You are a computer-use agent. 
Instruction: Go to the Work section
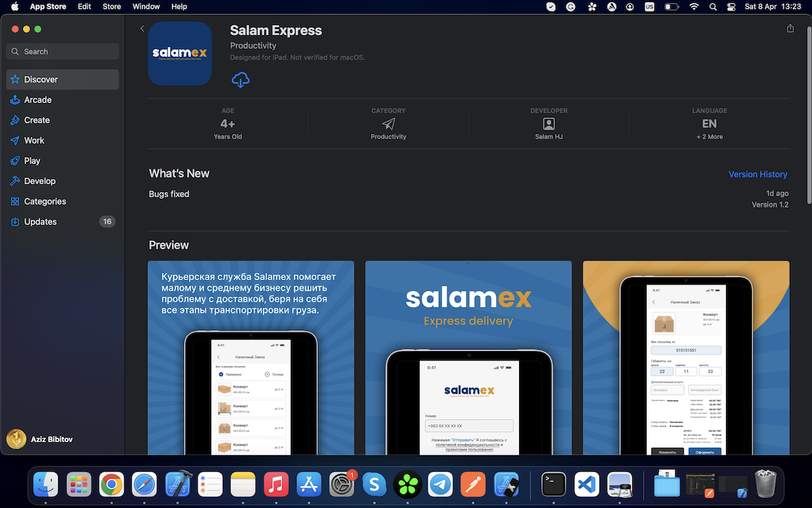[x=63, y=140]
